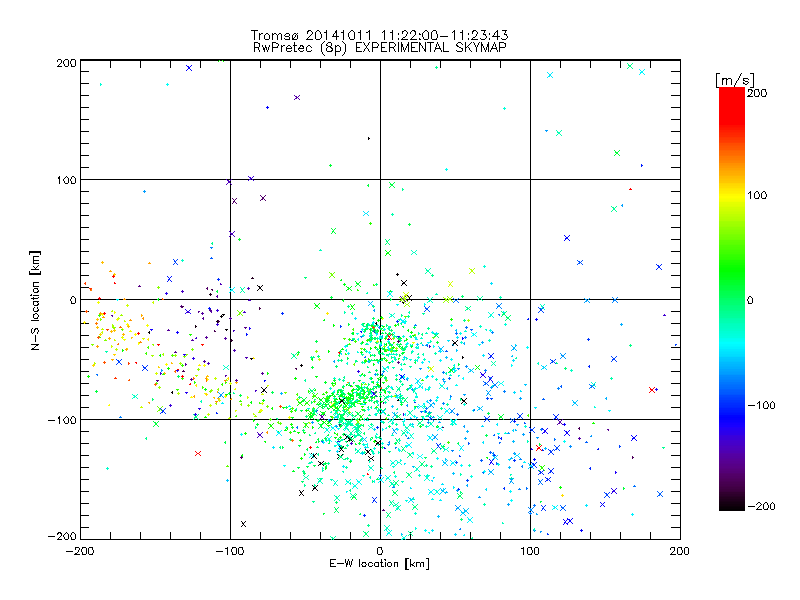
Task: Click the colorbar tick label "-100"
Action: pos(761,405)
